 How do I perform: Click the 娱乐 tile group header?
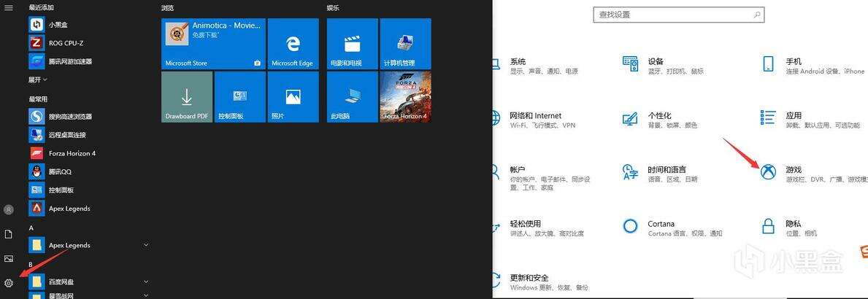(x=333, y=8)
